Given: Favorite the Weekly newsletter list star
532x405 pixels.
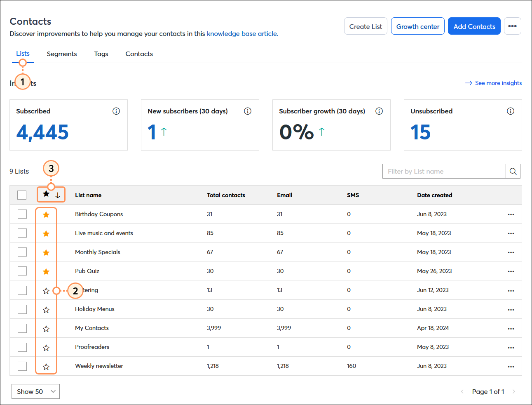Looking at the screenshot, I should [46, 367].
